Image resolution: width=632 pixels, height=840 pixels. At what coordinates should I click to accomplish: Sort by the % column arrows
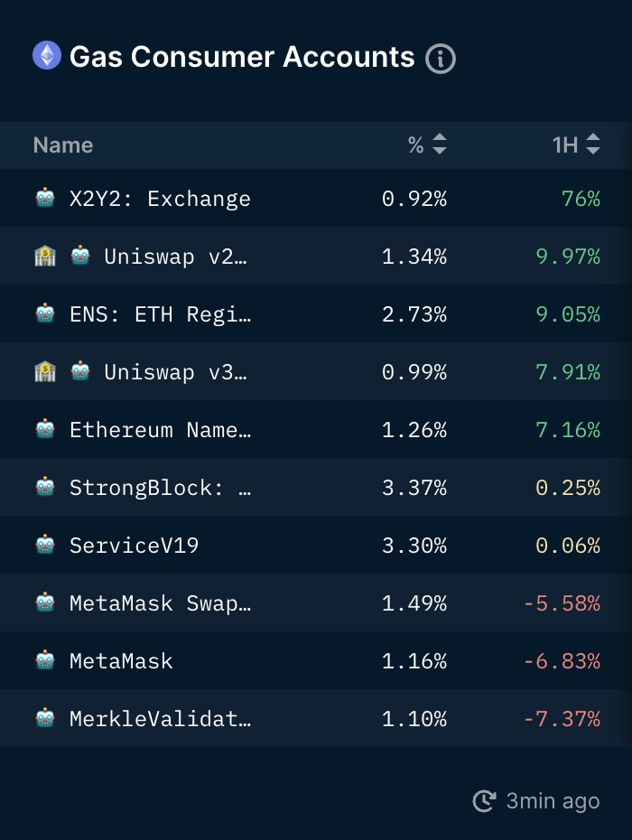[439, 145]
